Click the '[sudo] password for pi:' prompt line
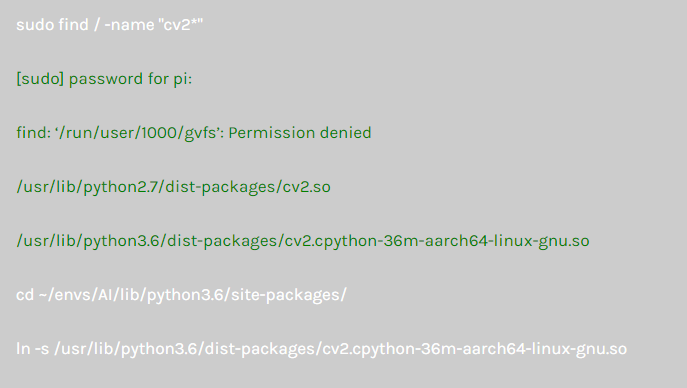The width and height of the screenshot is (687, 388). [104, 79]
